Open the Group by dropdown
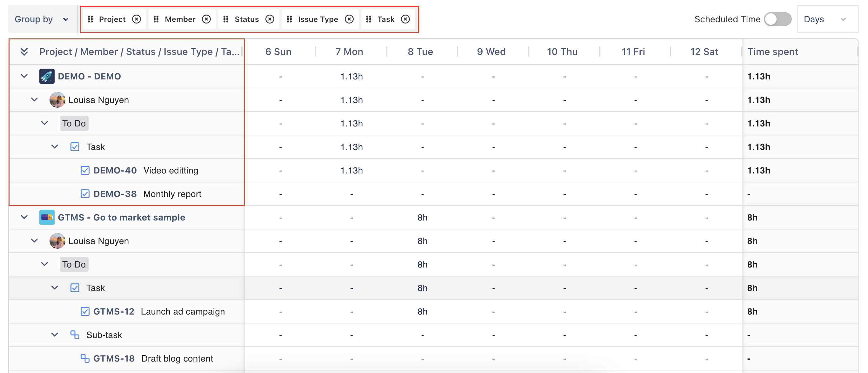 41,19
